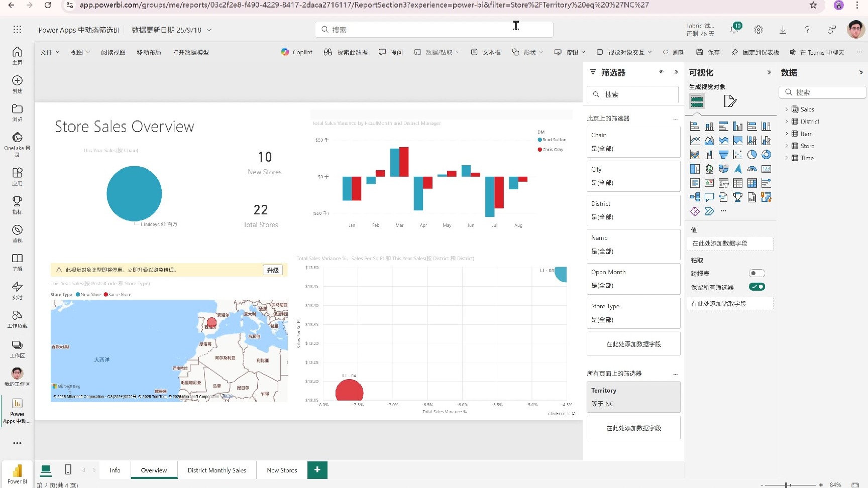The width and height of the screenshot is (868, 488).
Task: Click the filter pane search box
Action: (x=632, y=95)
